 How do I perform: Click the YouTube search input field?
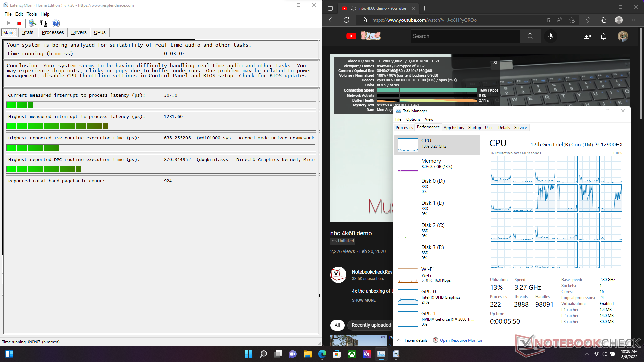(465, 36)
